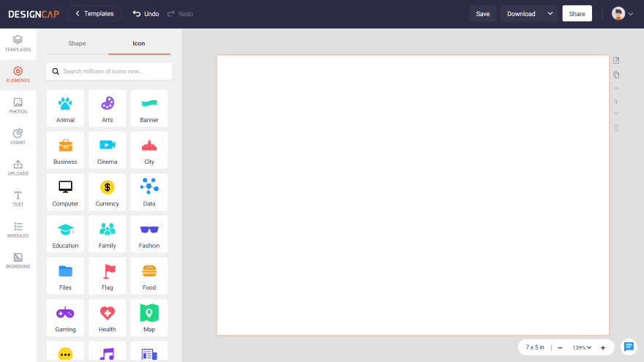Open the Uploads sidebar panel
Image resolution: width=644 pixels, height=362 pixels.
(18, 167)
